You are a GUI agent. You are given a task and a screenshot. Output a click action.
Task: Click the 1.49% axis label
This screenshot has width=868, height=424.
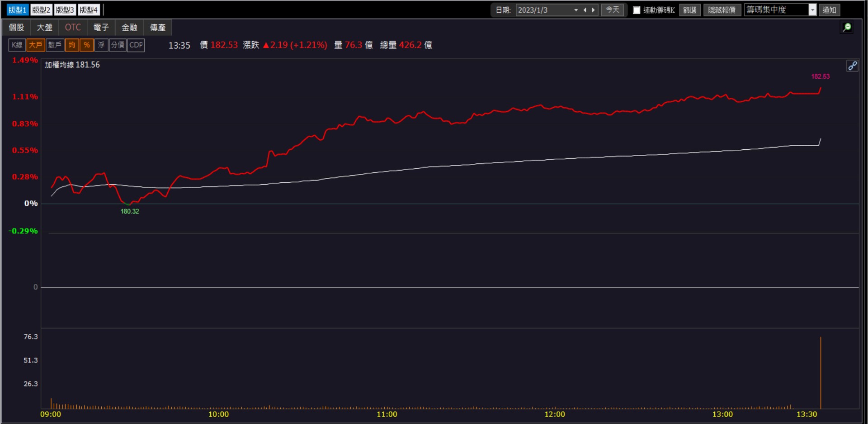(x=25, y=60)
